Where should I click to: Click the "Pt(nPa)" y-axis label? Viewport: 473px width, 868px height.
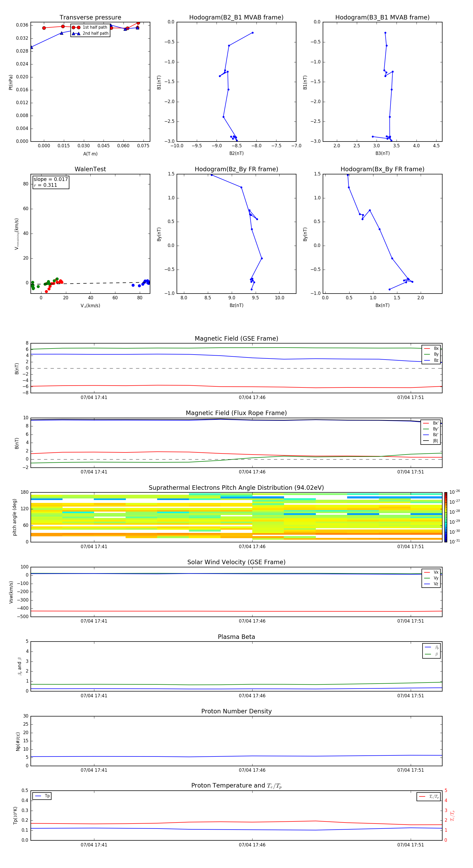(x=11, y=82)
